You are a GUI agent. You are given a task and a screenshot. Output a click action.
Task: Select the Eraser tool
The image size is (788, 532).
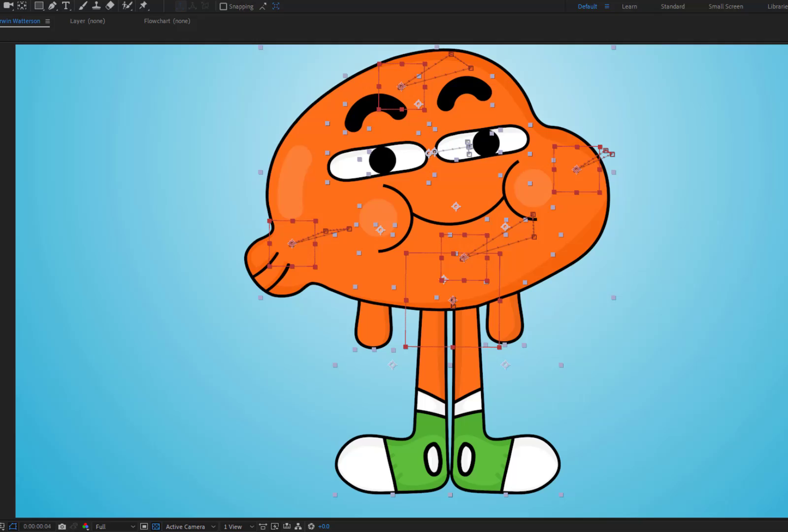110,6
